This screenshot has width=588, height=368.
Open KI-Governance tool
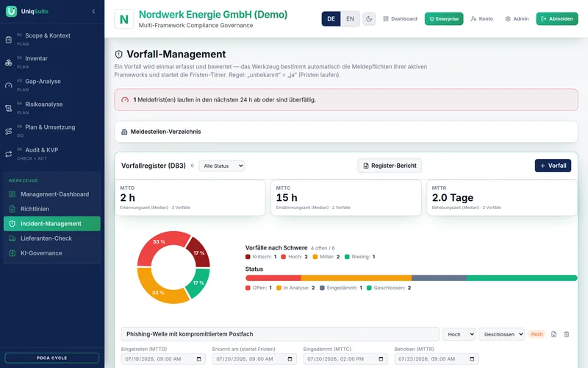point(52,252)
